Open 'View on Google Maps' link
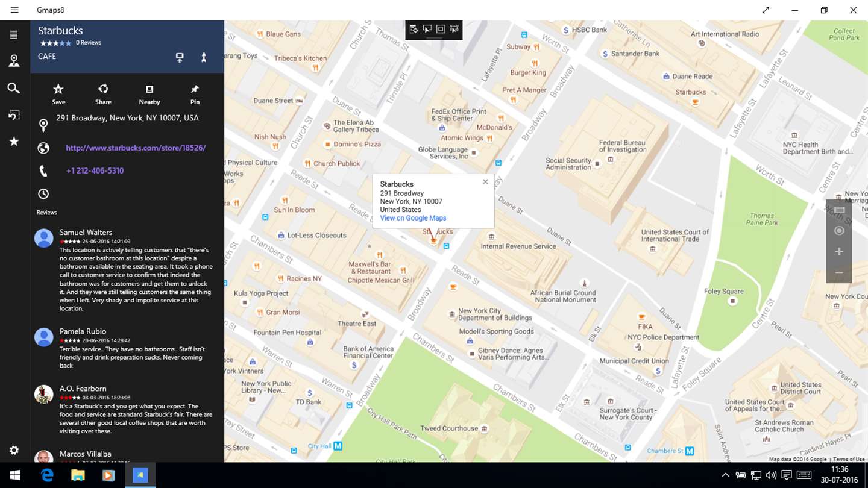This screenshot has height=488, width=868. pyautogui.click(x=413, y=218)
